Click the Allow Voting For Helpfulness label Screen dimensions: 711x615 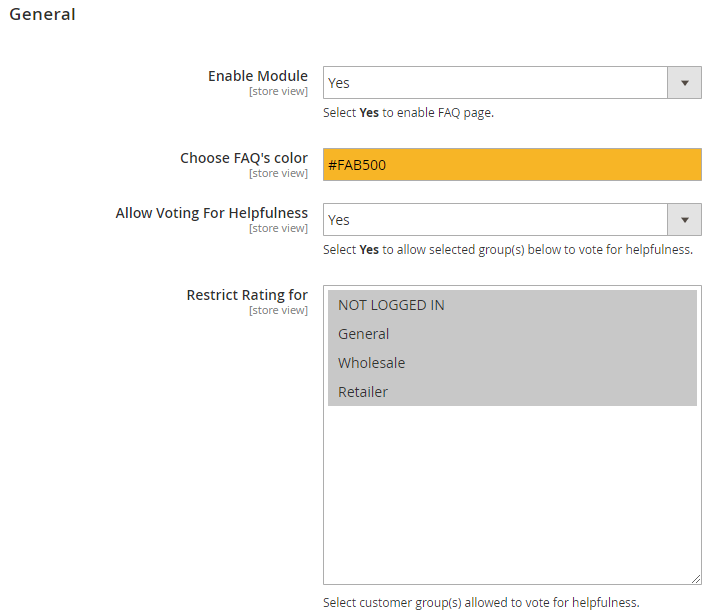[211, 213]
